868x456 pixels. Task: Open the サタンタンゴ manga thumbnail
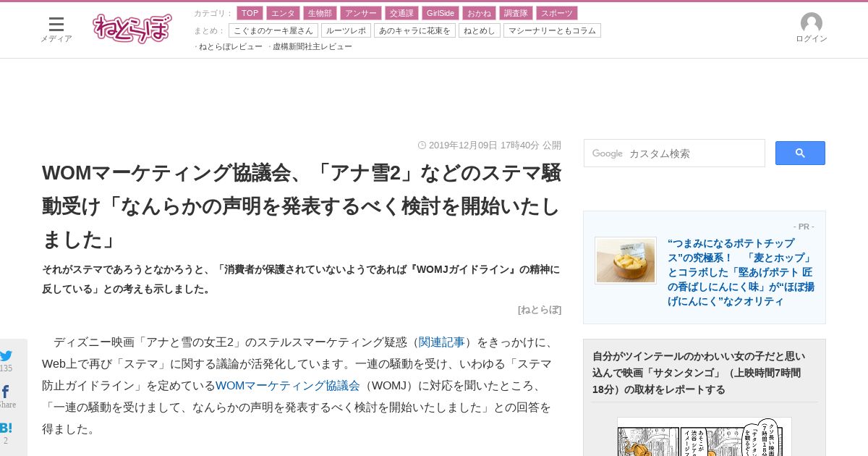coord(705,436)
